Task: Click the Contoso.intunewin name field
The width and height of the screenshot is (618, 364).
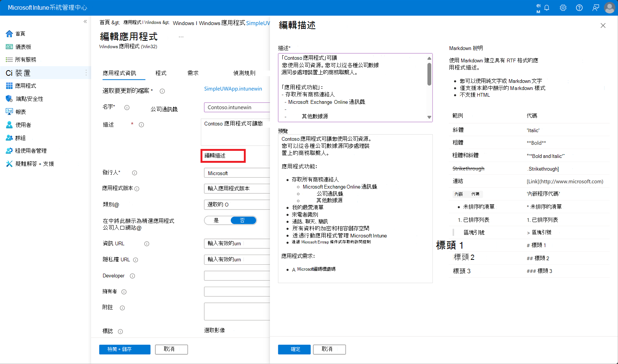Action: (237, 108)
